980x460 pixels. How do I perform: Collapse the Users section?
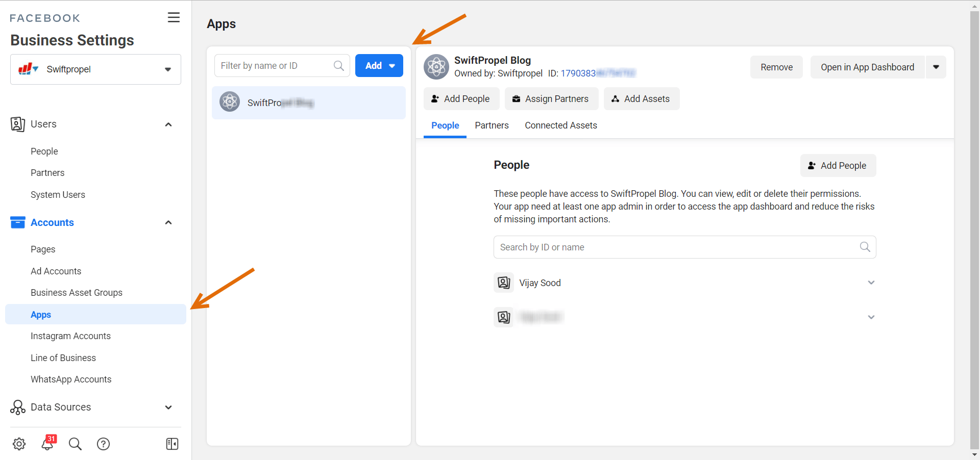click(168, 124)
